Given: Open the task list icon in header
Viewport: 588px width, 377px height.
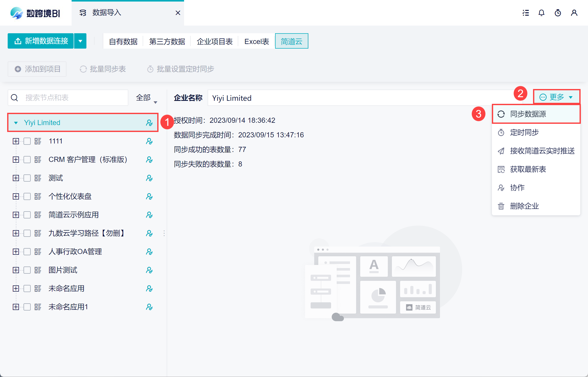Looking at the screenshot, I should [x=525, y=13].
